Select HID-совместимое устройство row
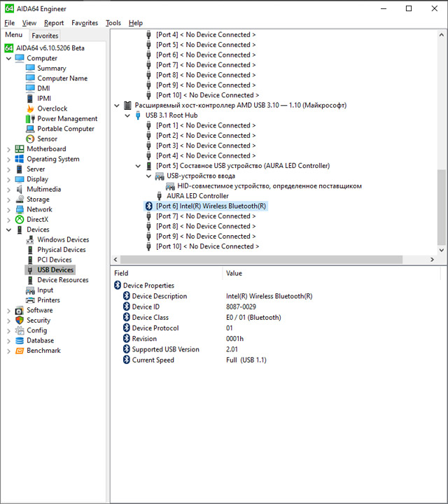Image resolution: width=448 pixels, height=504 pixels. 269,186
